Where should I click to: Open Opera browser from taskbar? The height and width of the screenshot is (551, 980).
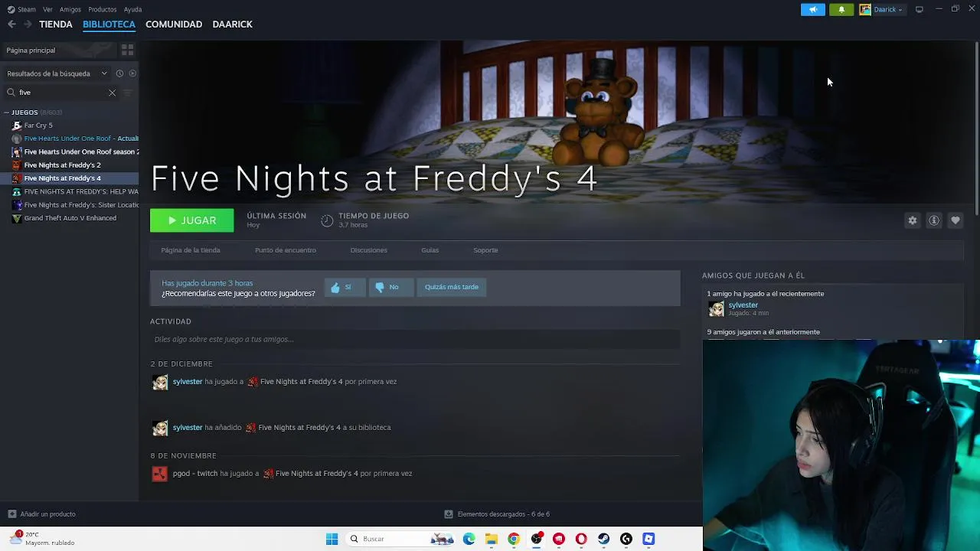pyautogui.click(x=581, y=539)
